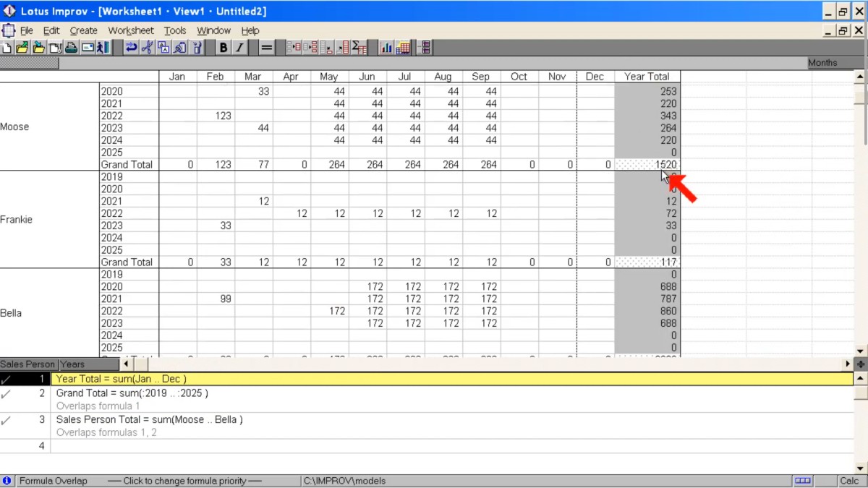Click the second Add Item Group icon

tap(310, 48)
